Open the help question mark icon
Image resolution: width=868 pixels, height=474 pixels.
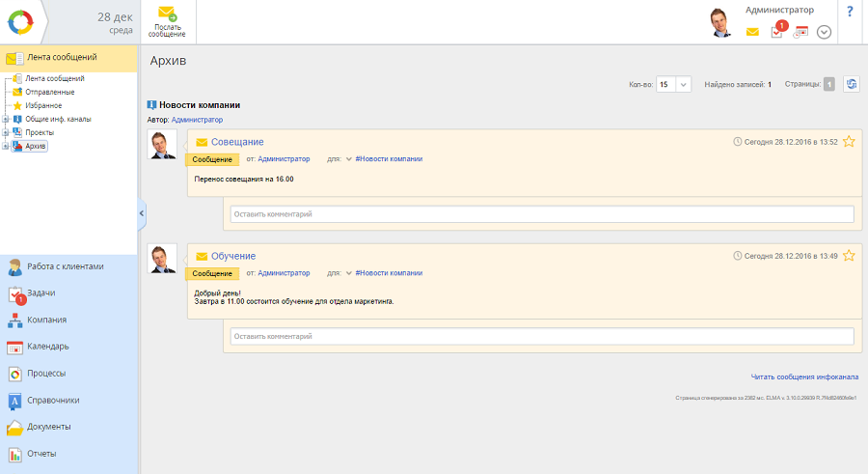click(x=850, y=12)
